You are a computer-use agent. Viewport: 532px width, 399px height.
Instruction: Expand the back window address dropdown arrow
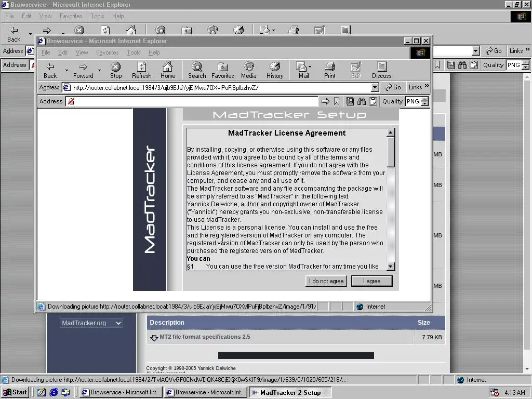(x=476, y=51)
